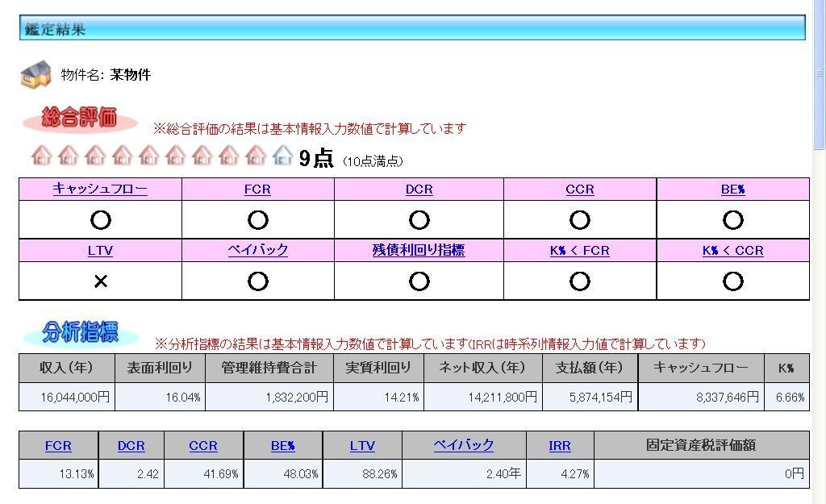
Task: Click the first pink house rating icon
Action: click(41, 156)
